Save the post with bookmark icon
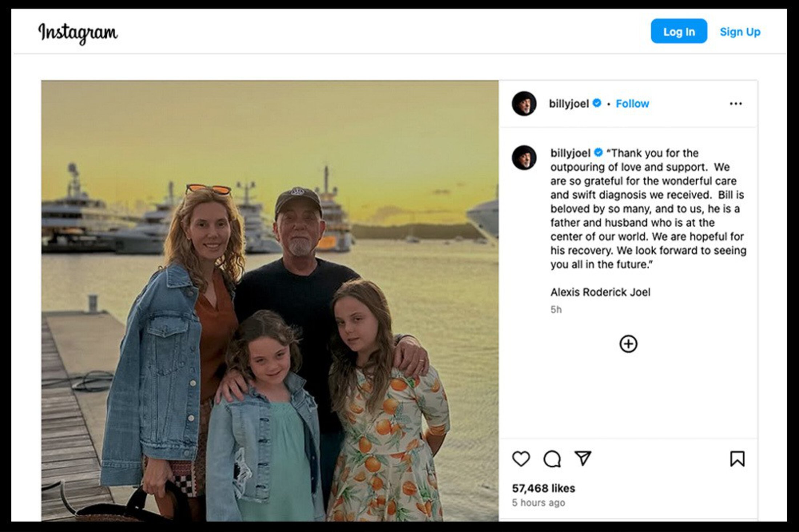The height and width of the screenshot is (532, 799). point(737,459)
